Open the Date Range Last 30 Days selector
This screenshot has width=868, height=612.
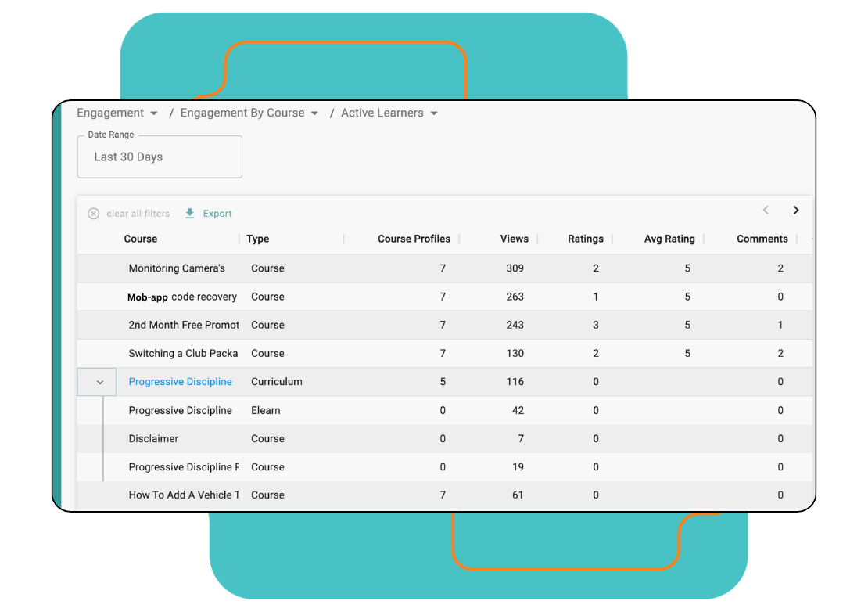pyautogui.click(x=160, y=157)
